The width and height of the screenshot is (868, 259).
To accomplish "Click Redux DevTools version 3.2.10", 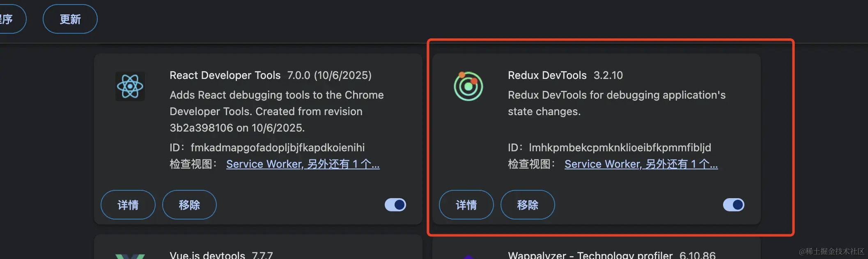I will point(608,75).
